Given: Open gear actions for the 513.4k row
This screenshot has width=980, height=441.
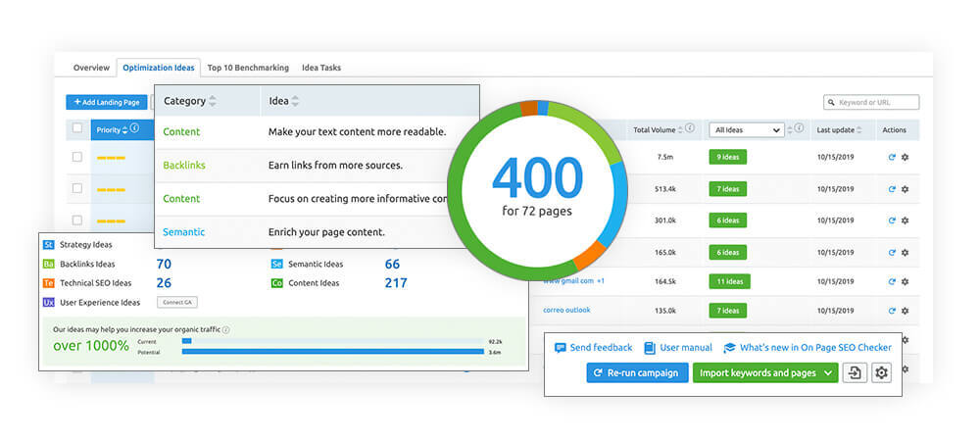Looking at the screenshot, I should (x=905, y=188).
